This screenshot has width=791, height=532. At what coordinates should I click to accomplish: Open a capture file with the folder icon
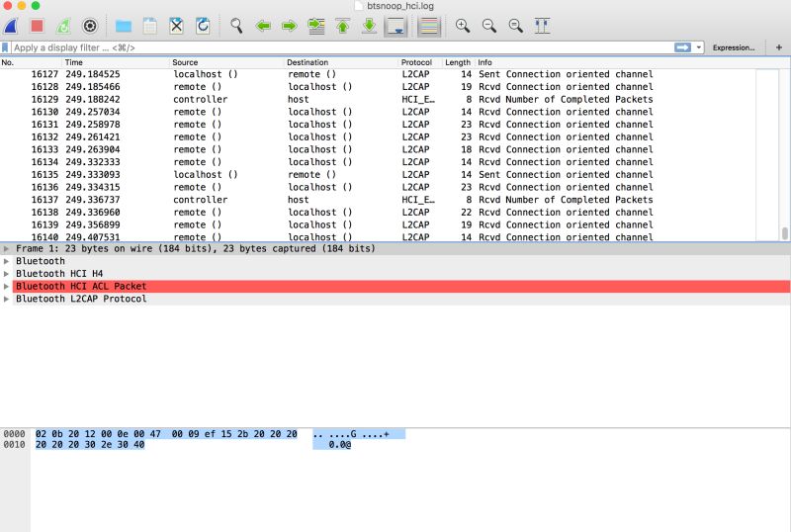click(123, 26)
